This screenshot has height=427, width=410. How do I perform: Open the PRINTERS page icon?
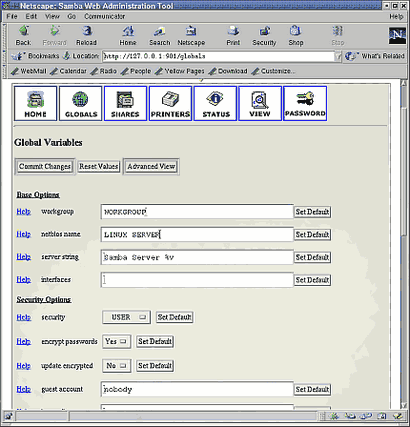(170, 104)
